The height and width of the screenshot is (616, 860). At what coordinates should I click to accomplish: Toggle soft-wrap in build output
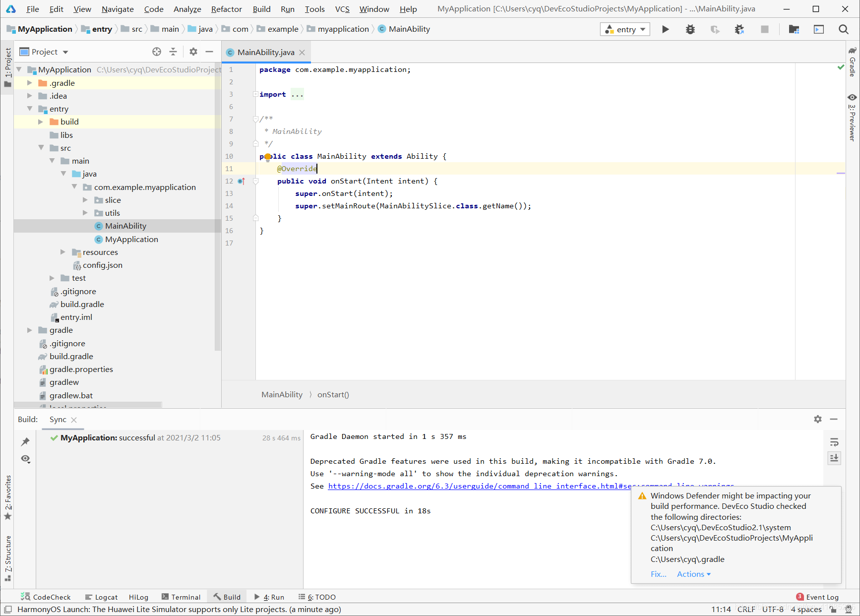tap(834, 442)
